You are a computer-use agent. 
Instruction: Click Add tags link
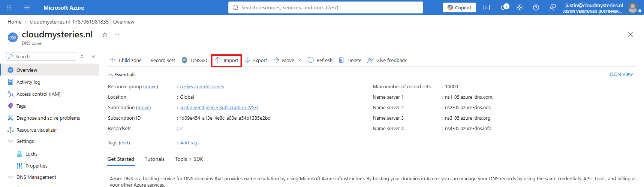coord(190,142)
